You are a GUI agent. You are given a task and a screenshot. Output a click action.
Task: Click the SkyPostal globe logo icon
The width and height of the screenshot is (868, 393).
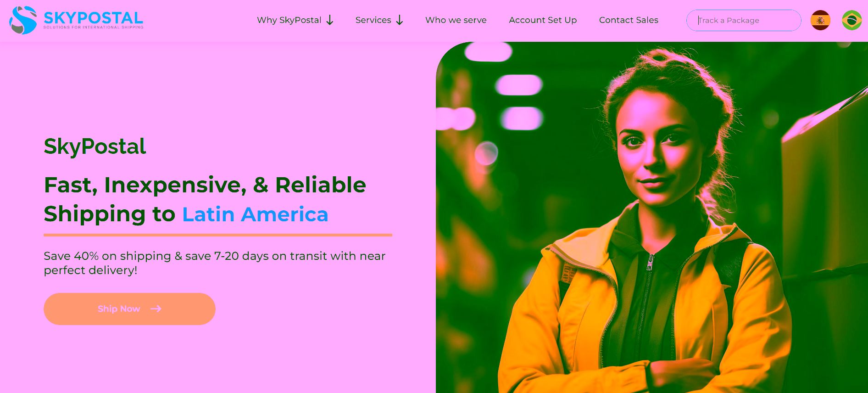(x=23, y=20)
